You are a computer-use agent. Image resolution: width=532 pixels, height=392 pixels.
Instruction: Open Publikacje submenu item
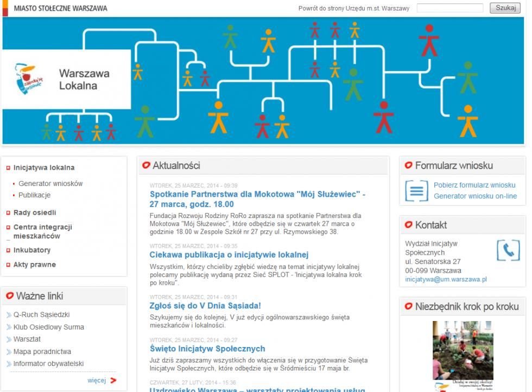tap(34, 195)
